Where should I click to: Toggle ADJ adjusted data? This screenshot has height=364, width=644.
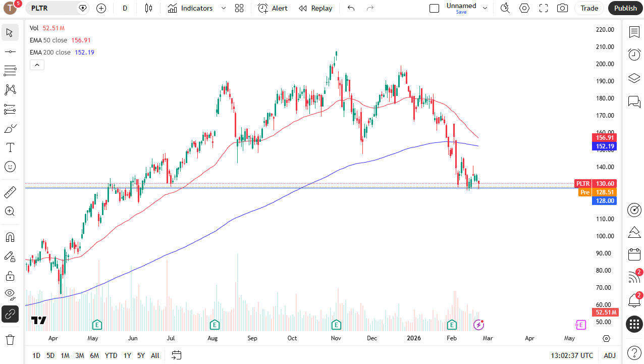click(610, 355)
